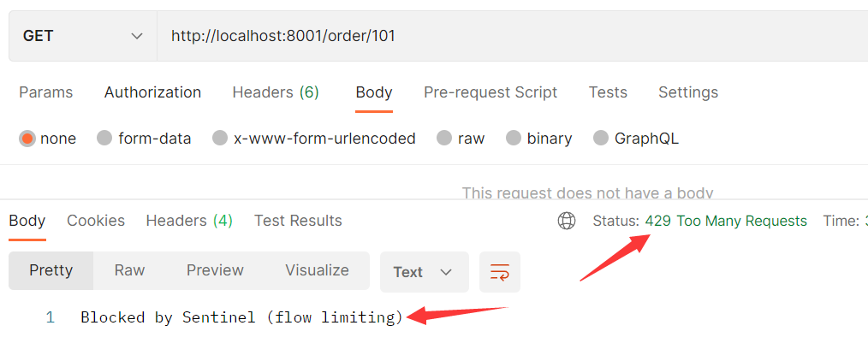This screenshot has width=868, height=355.
Task: Open the Params request tab
Action: pos(46,92)
